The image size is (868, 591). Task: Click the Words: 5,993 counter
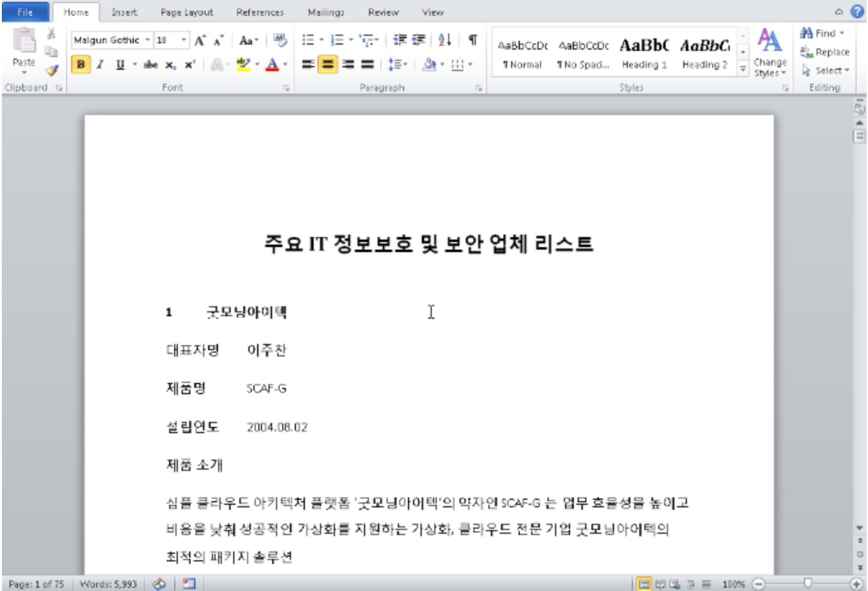(x=108, y=584)
